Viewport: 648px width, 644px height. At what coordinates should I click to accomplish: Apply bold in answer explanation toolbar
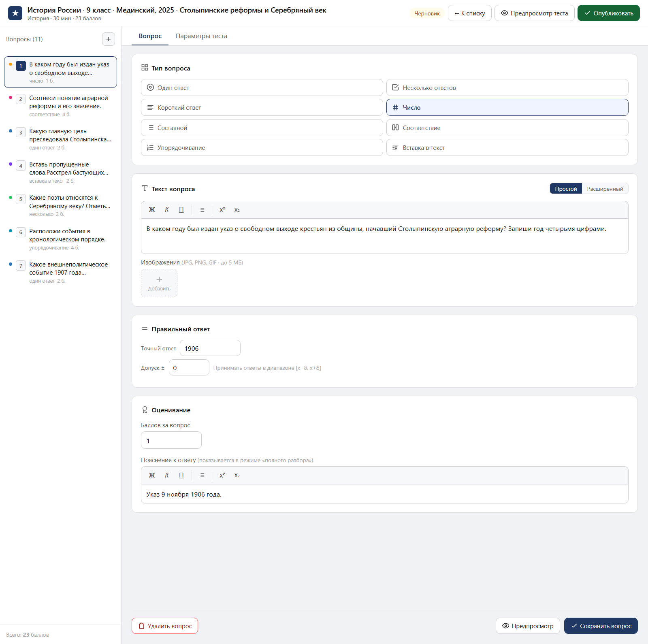[152, 476]
